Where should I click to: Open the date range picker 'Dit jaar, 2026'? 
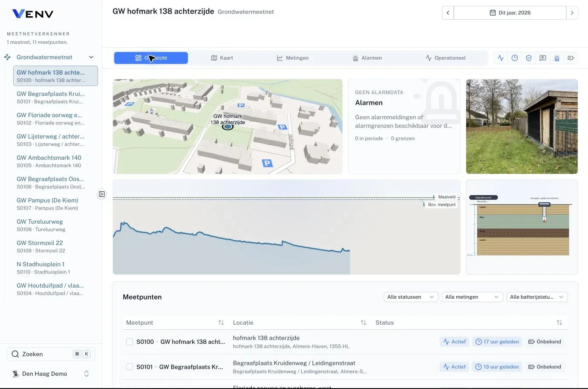tap(510, 13)
